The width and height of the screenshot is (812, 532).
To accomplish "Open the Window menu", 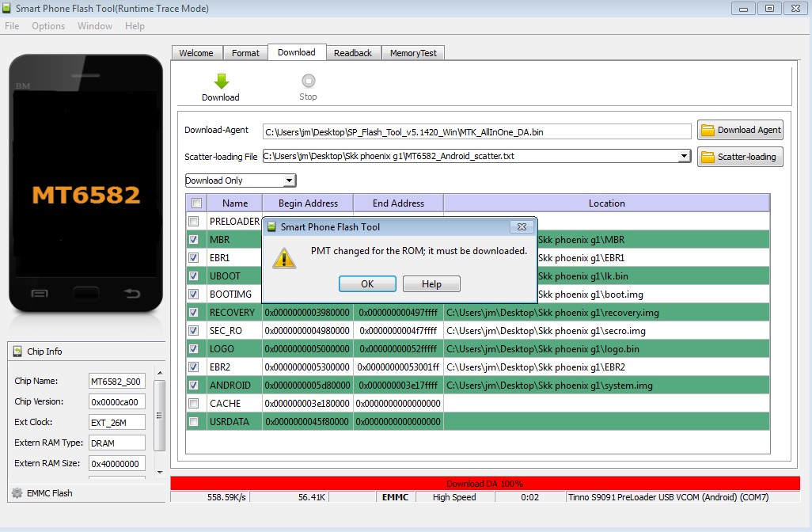I will [x=95, y=26].
